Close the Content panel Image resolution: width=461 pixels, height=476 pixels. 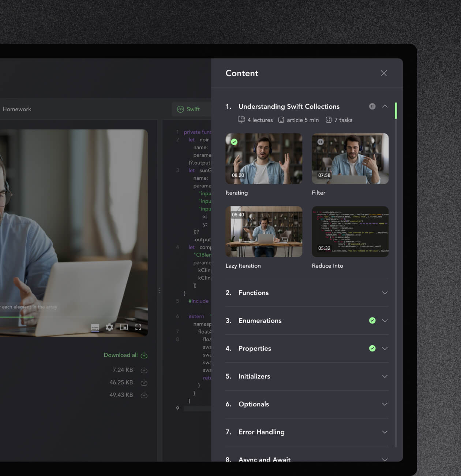point(384,73)
